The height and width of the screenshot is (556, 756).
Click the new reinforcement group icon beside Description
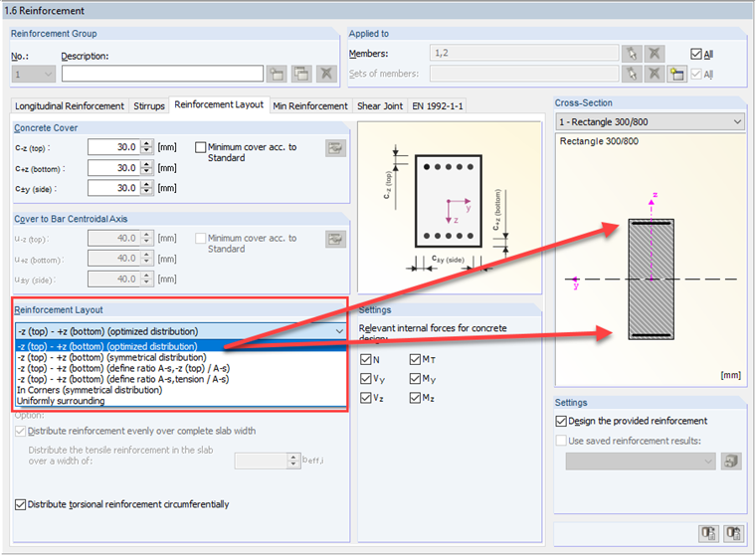[x=277, y=74]
